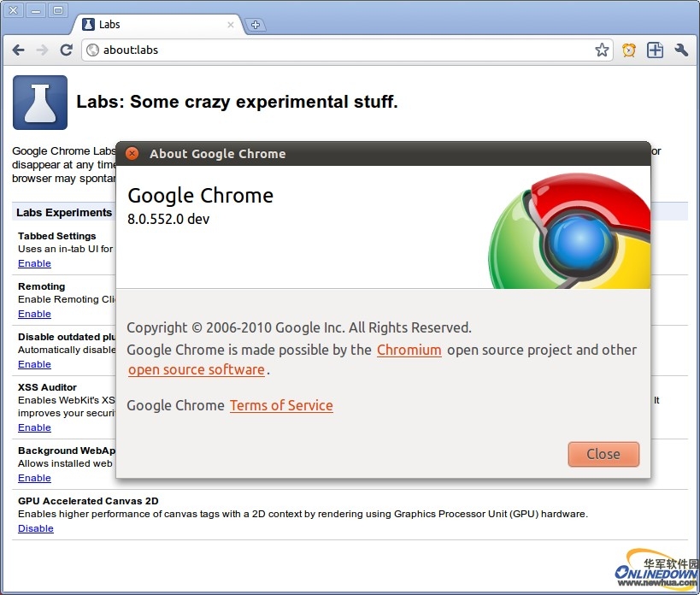Screen dimensions: 700x595
Task: Enable the Remoting experiment
Action: pyautogui.click(x=34, y=314)
